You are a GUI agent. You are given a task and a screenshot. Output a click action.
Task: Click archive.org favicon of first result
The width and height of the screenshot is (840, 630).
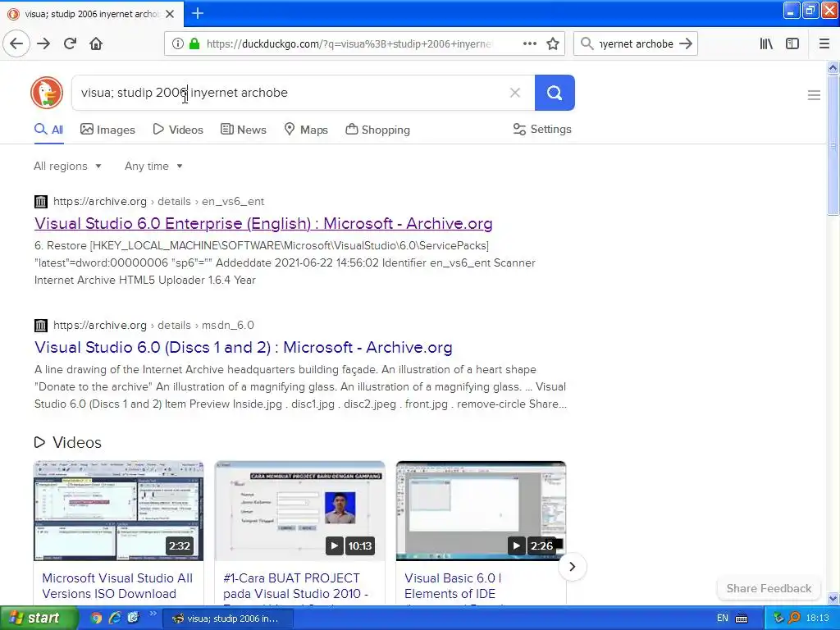click(x=41, y=202)
